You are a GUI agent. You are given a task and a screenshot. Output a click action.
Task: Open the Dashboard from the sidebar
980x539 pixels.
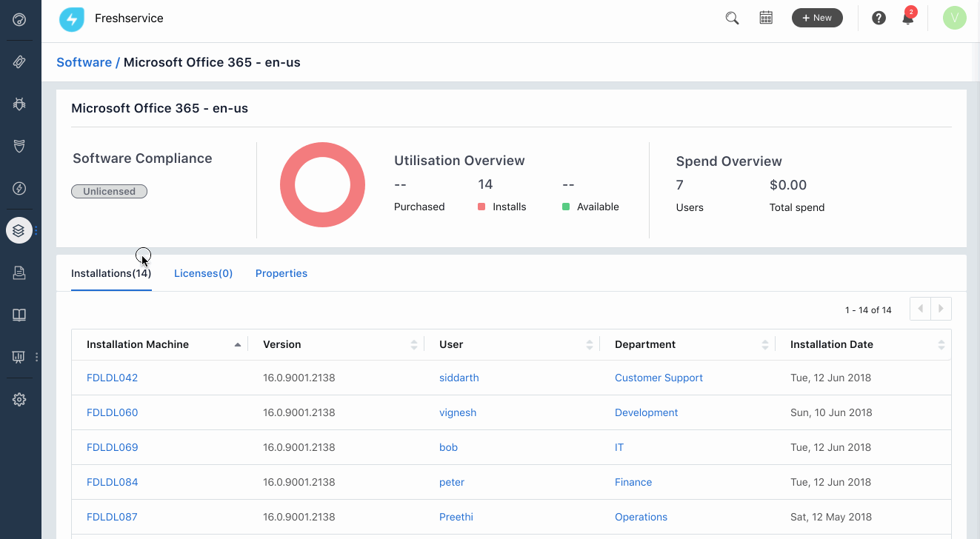pos(19,20)
